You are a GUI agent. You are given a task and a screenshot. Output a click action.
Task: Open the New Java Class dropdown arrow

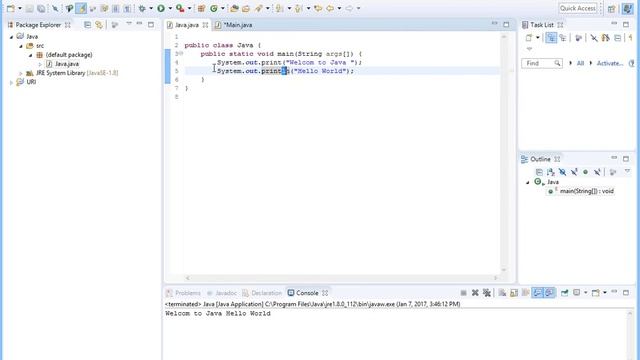222,8
